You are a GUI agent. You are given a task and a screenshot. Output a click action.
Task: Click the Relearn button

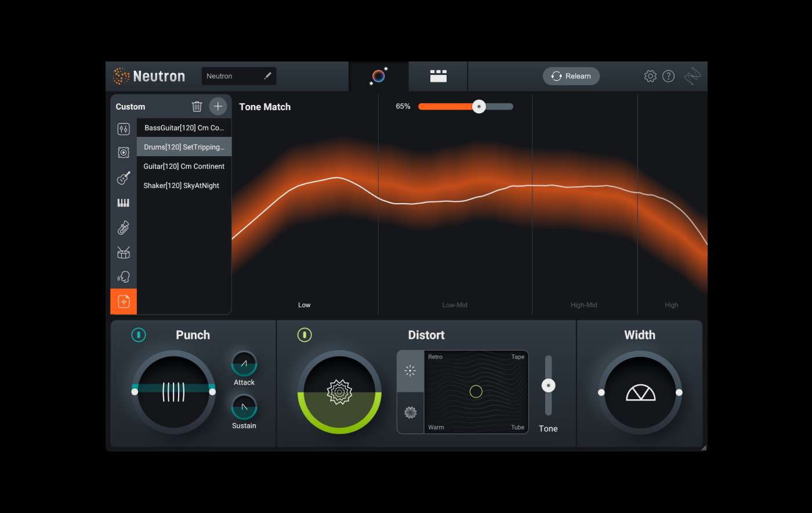[x=571, y=76]
